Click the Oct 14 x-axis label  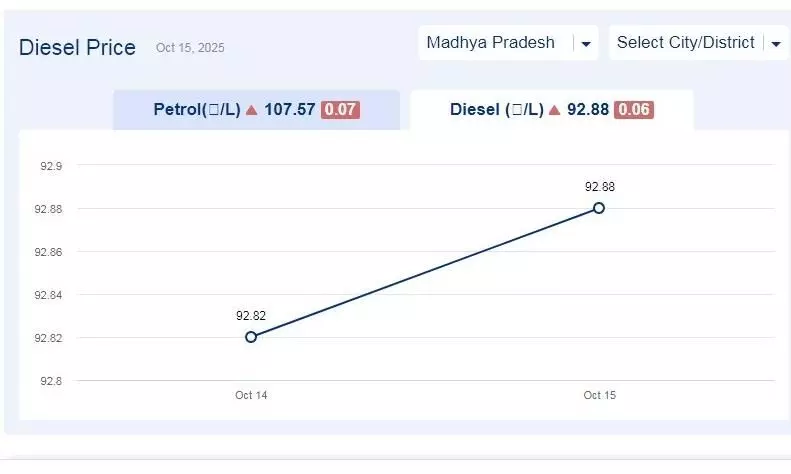pyautogui.click(x=251, y=395)
